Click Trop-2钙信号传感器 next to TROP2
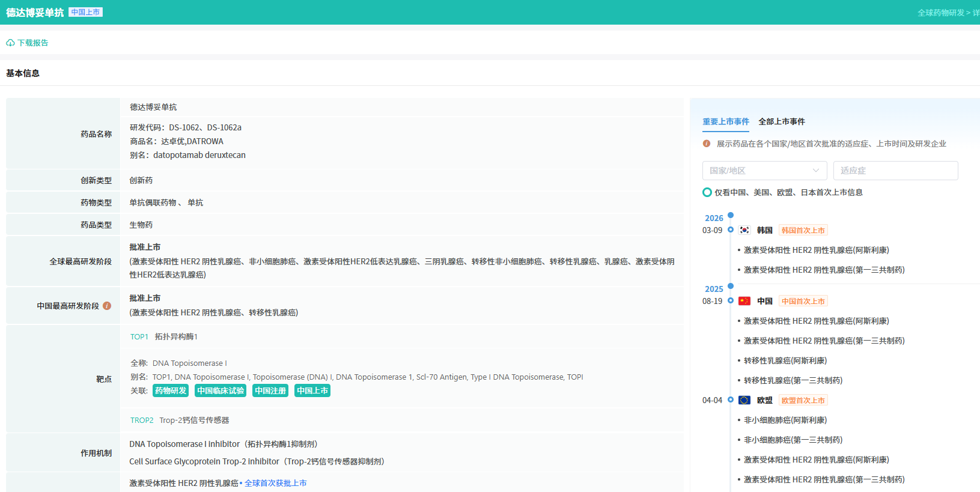This screenshot has height=492, width=980. click(194, 421)
